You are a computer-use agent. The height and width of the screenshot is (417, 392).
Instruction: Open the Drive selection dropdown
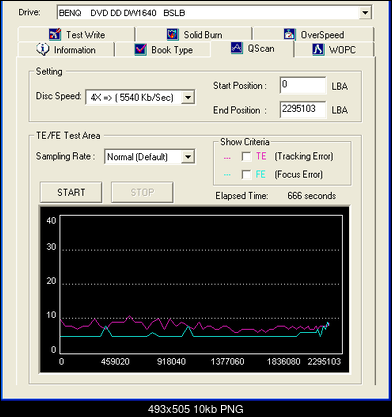click(365, 13)
